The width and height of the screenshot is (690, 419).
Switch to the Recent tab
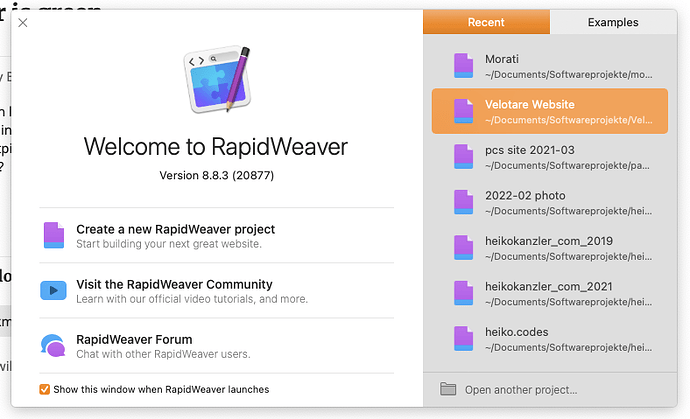click(x=486, y=22)
